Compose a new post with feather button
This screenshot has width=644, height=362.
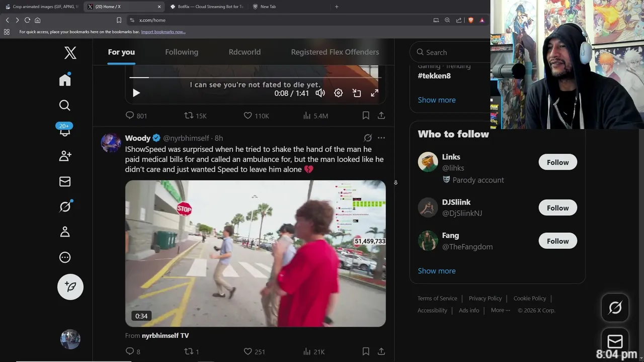click(x=70, y=287)
